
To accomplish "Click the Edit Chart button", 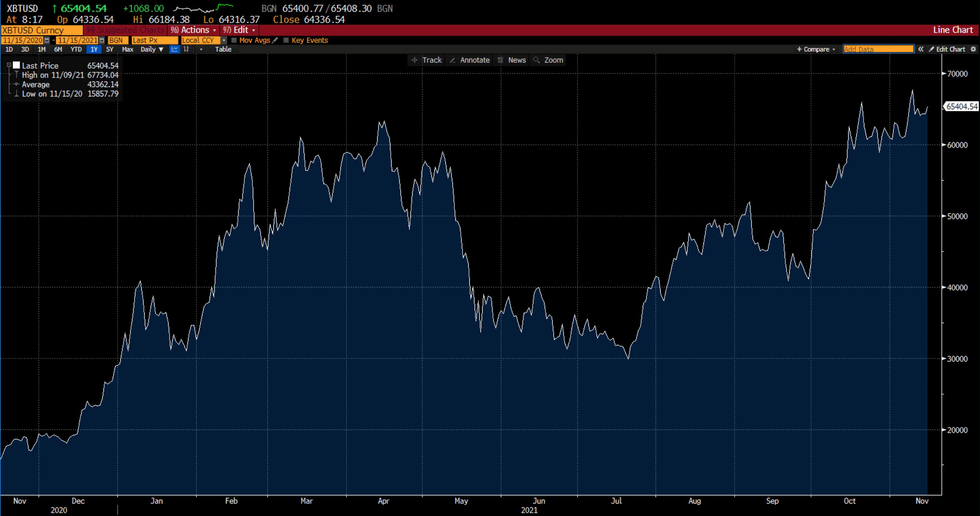I will pos(947,49).
